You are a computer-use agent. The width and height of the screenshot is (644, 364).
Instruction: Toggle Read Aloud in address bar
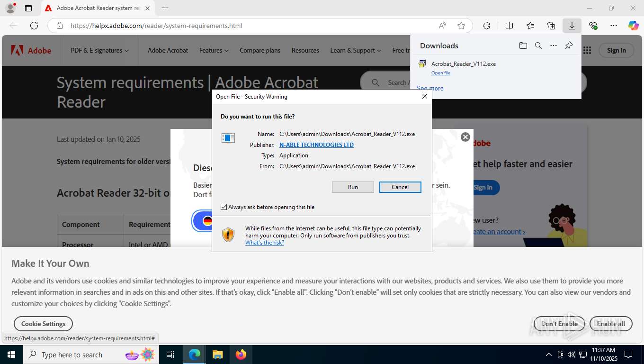click(x=442, y=26)
